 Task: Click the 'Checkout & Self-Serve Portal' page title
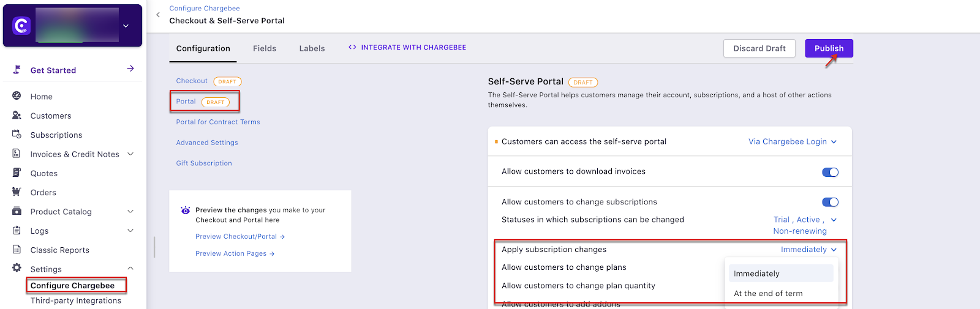227,21
